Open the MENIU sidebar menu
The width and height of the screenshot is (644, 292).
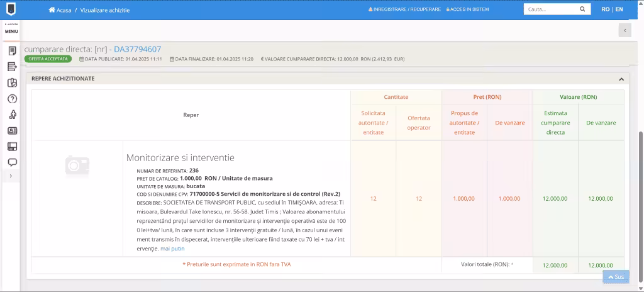coord(11,30)
